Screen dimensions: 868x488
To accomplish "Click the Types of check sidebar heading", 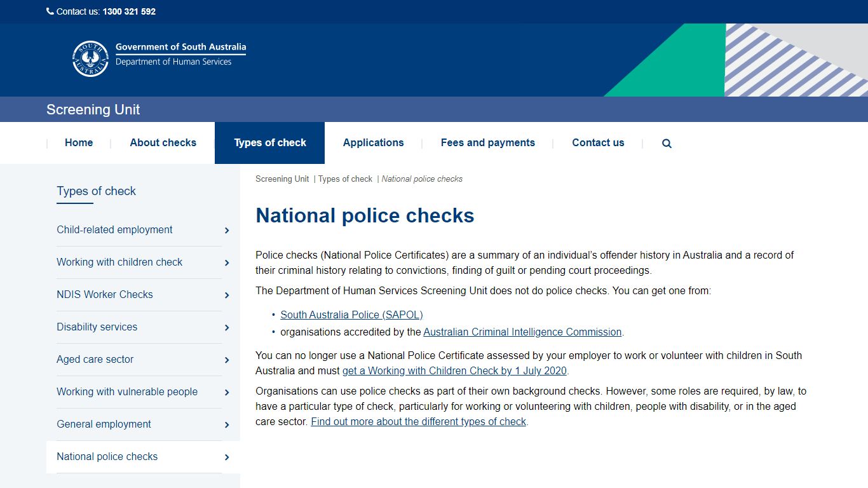I will pos(96,191).
